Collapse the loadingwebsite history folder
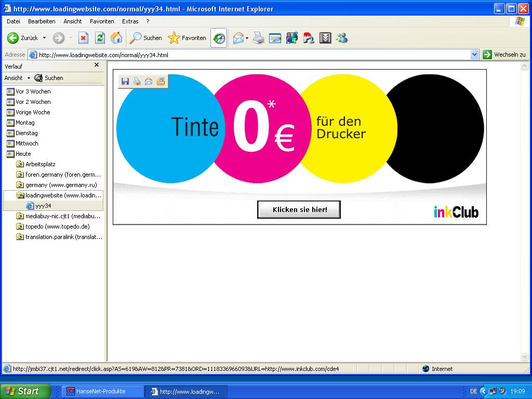 tap(59, 195)
